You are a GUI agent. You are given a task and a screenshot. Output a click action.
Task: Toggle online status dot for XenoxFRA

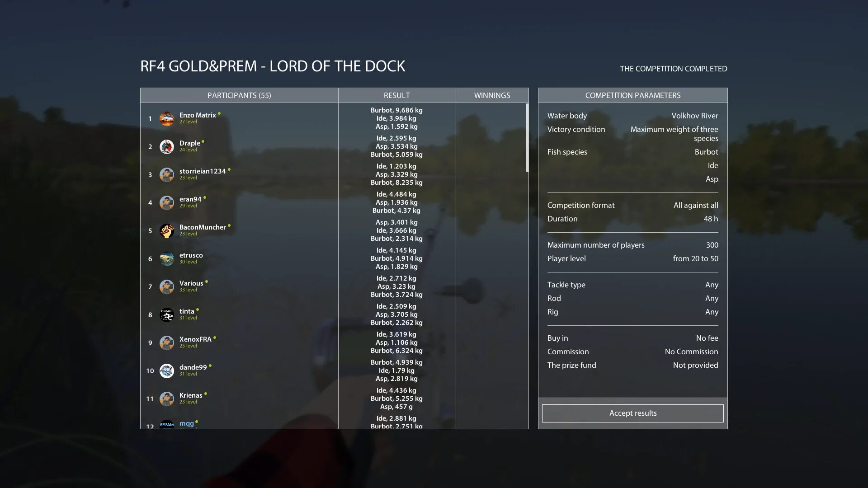[215, 337]
